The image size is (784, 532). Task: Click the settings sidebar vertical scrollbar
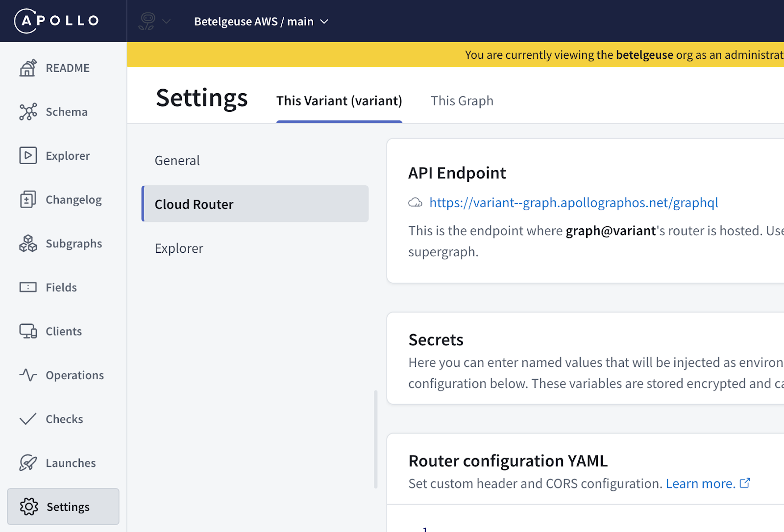pos(376,439)
